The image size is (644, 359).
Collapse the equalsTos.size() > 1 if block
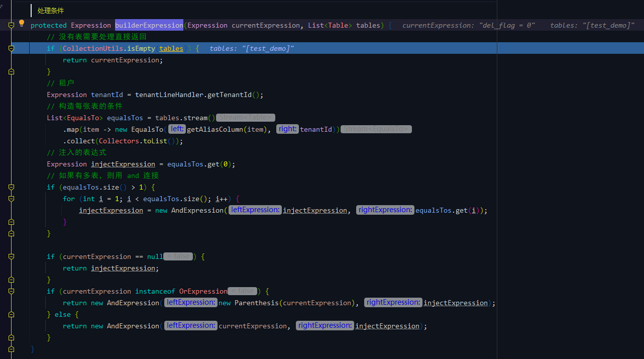coord(11,187)
